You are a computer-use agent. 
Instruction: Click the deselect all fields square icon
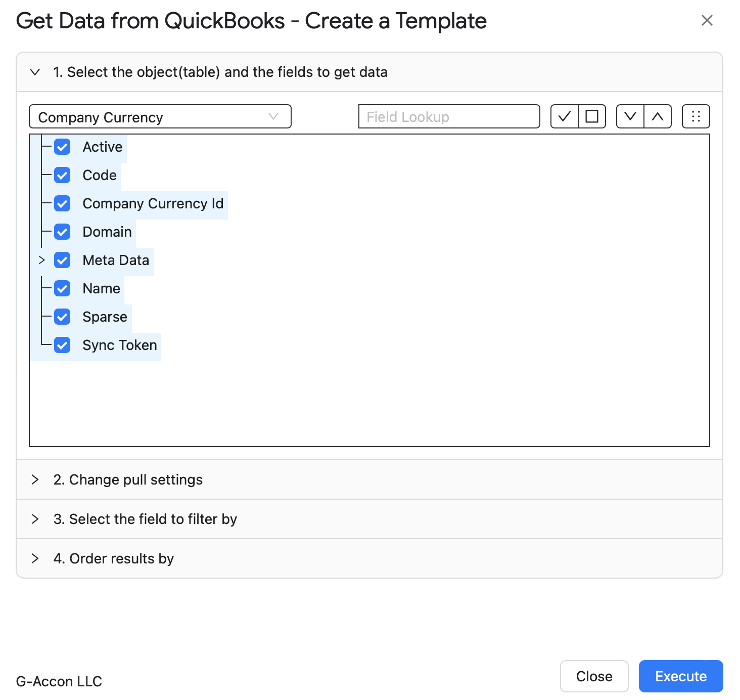point(592,117)
